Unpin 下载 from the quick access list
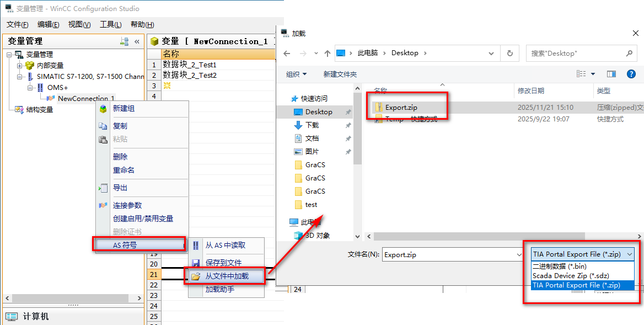Screen dimensions: 644x325 pos(347,126)
